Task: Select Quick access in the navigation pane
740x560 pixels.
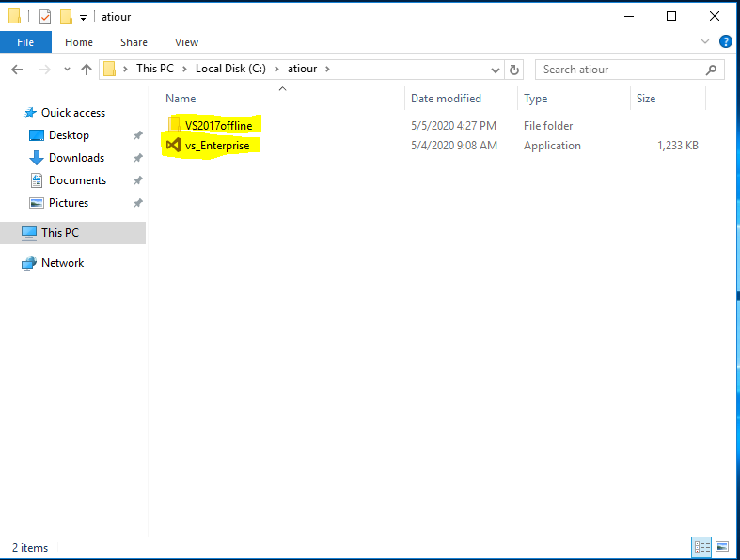Action: pos(73,113)
